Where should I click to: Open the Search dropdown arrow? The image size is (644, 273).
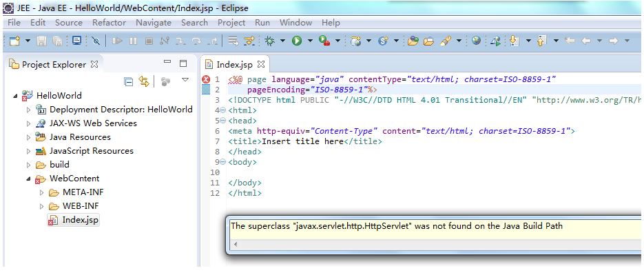click(x=459, y=41)
